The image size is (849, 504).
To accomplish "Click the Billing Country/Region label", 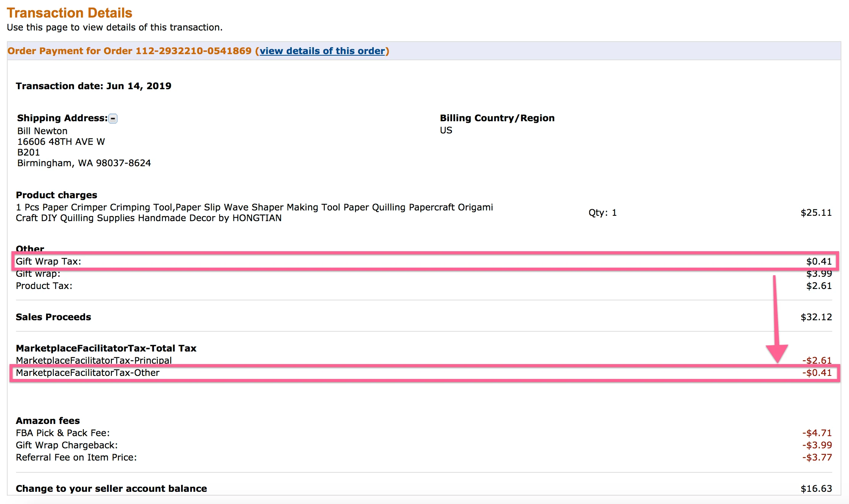I will (497, 118).
